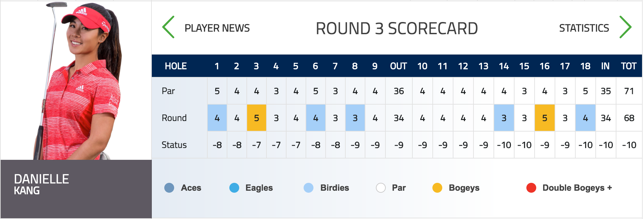644x219 pixels.
Task: Click the Aces legend circle
Action: pos(169,188)
